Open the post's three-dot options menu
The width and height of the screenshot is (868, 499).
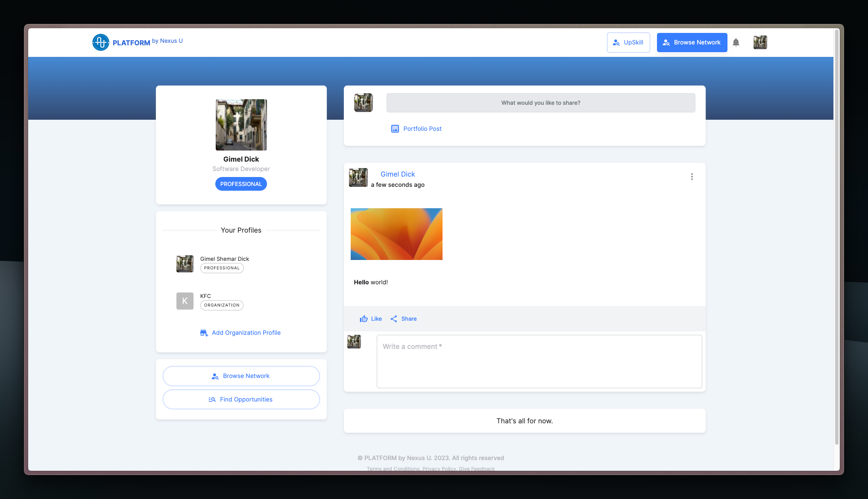(692, 177)
